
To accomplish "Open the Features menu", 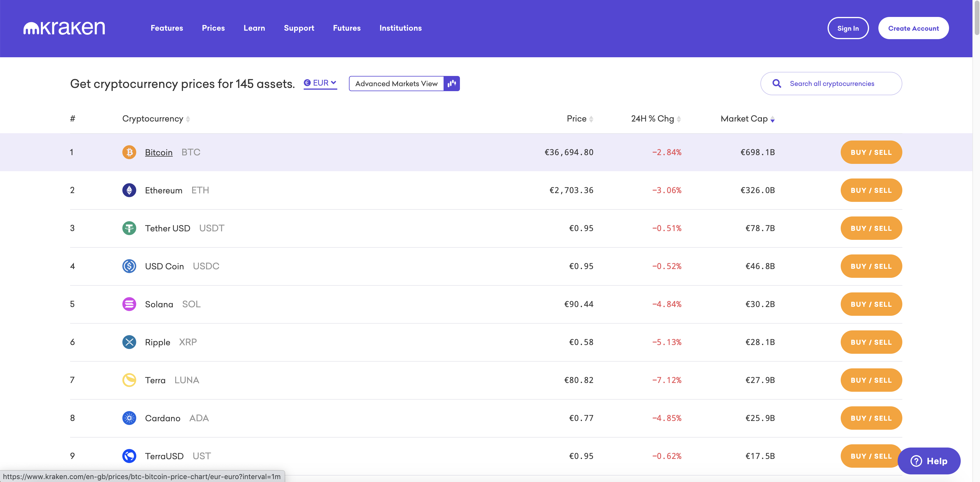I will tap(167, 28).
